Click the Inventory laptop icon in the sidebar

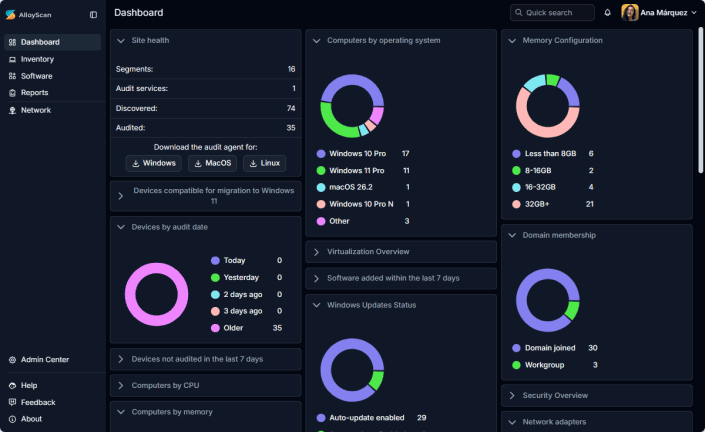[x=13, y=59]
